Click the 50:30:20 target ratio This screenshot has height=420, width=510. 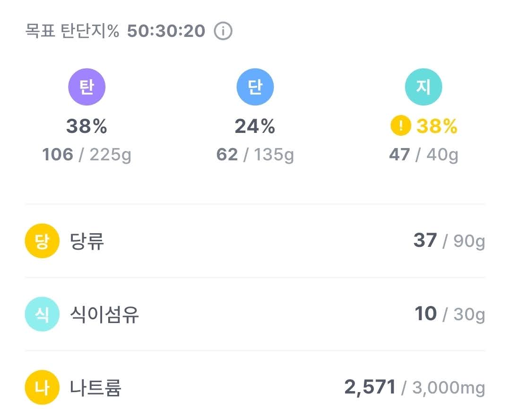click(x=166, y=31)
